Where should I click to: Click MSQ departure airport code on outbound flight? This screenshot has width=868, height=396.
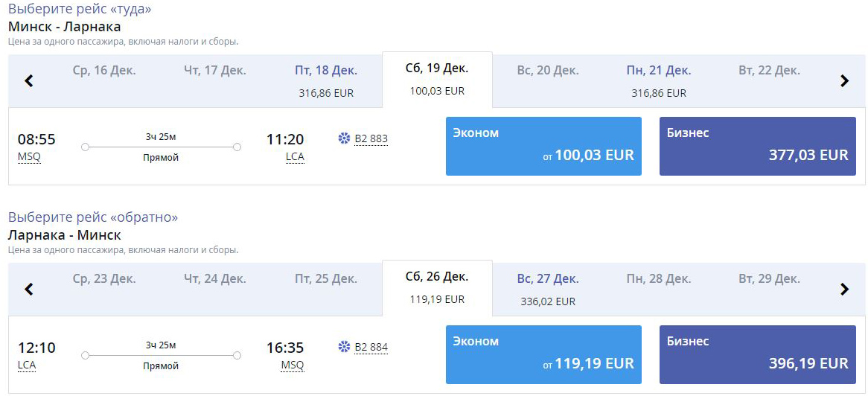(29, 157)
